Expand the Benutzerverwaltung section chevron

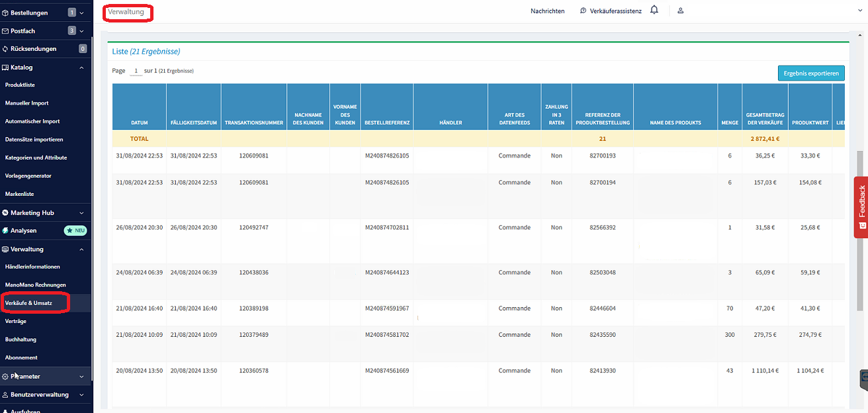(x=81, y=394)
